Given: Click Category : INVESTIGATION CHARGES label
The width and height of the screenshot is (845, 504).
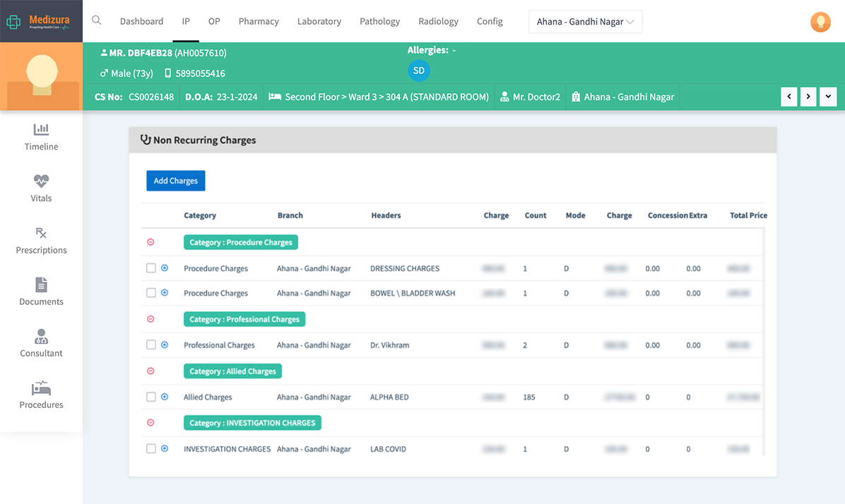Looking at the screenshot, I should [252, 423].
